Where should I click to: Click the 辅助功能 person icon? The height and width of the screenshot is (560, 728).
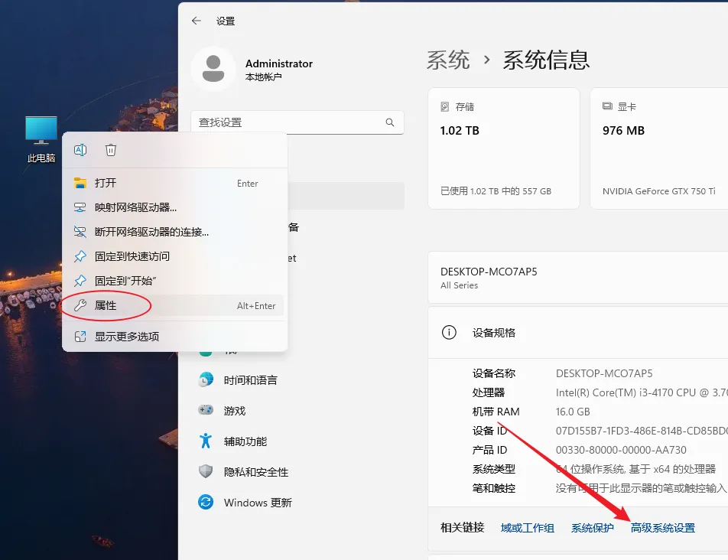point(206,441)
